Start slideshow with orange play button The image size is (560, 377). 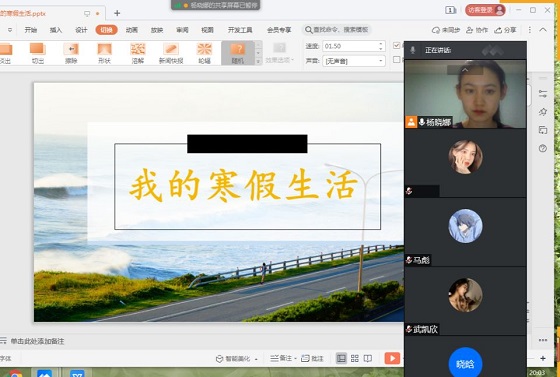pos(392,358)
